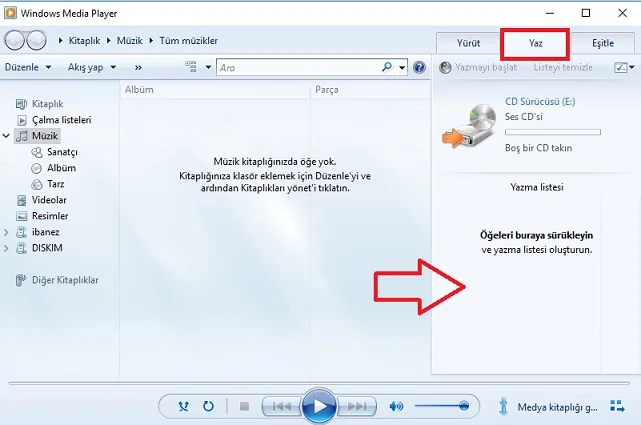Click the forward navigation arrow button
641x425 pixels.
[36, 40]
